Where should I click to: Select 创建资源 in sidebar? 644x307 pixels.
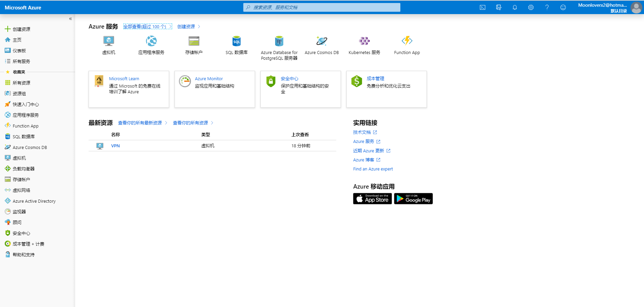pos(21,29)
